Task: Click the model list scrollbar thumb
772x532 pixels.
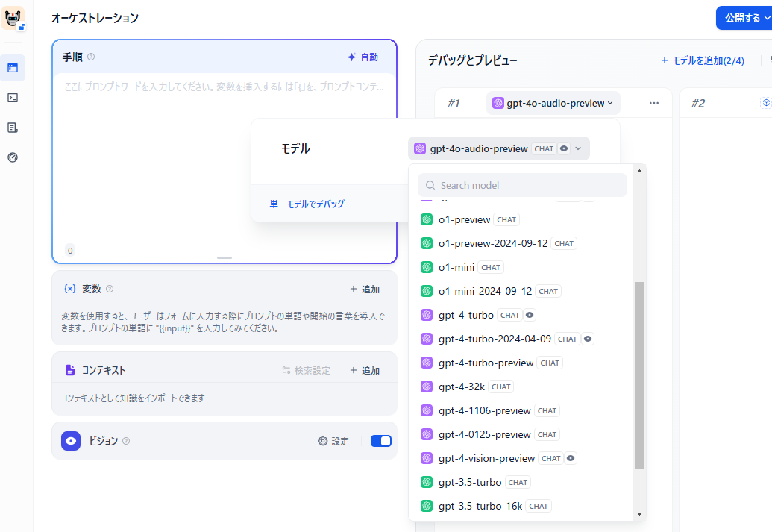Action: pyautogui.click(x=639, y=375)
